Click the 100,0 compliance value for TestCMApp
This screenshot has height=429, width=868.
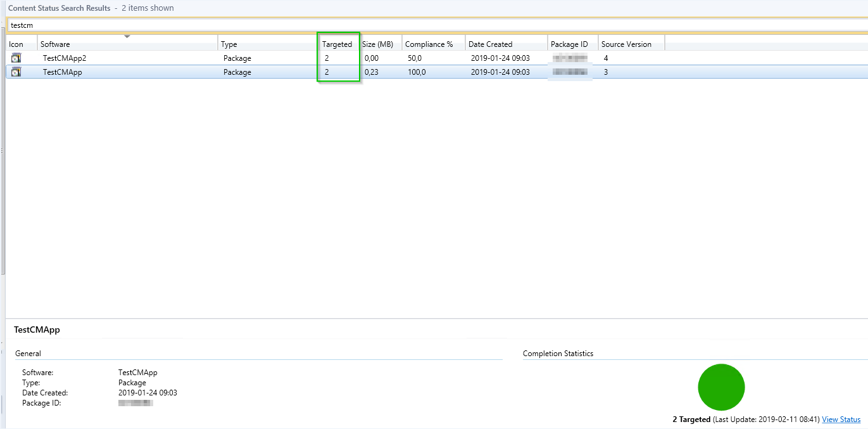tap(417, 72)
